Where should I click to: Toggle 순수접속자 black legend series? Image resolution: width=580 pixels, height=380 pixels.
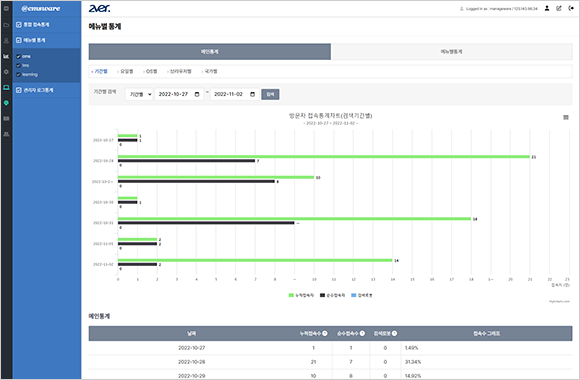pos(333,295)
